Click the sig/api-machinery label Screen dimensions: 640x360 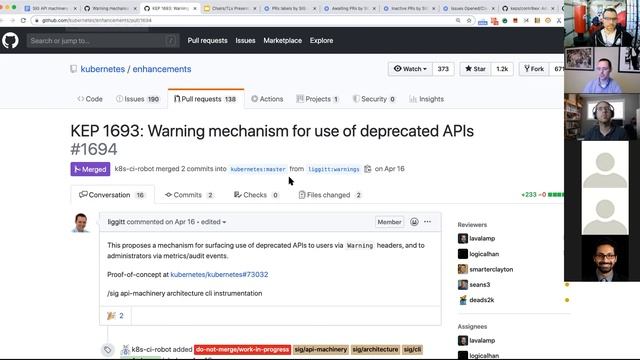pyautogui.click(x=321, y=349)
